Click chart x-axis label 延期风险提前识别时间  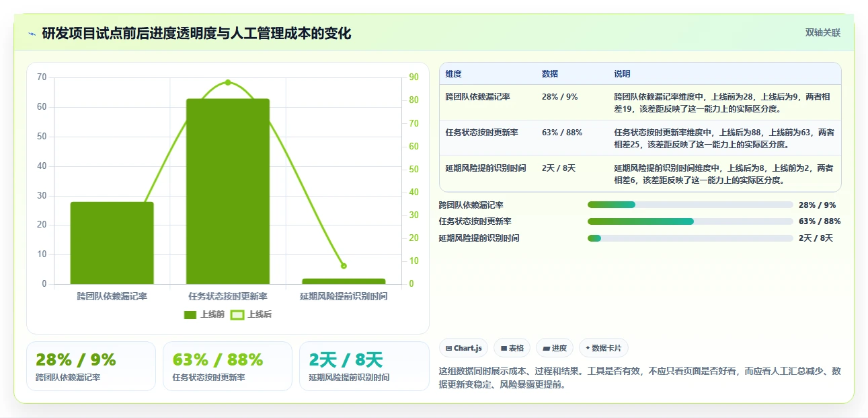pyautogui.click(x=344, y=296)
